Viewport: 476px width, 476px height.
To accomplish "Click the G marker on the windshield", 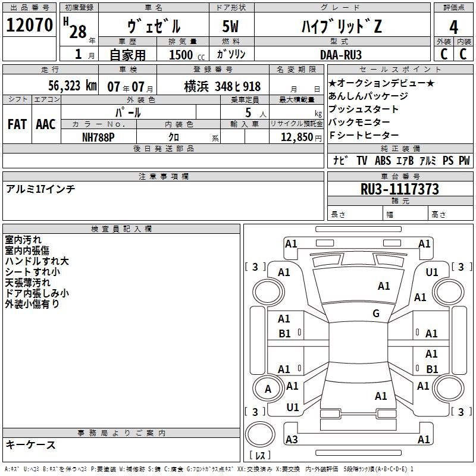I will pyautogui.click(x=375, y=314).
